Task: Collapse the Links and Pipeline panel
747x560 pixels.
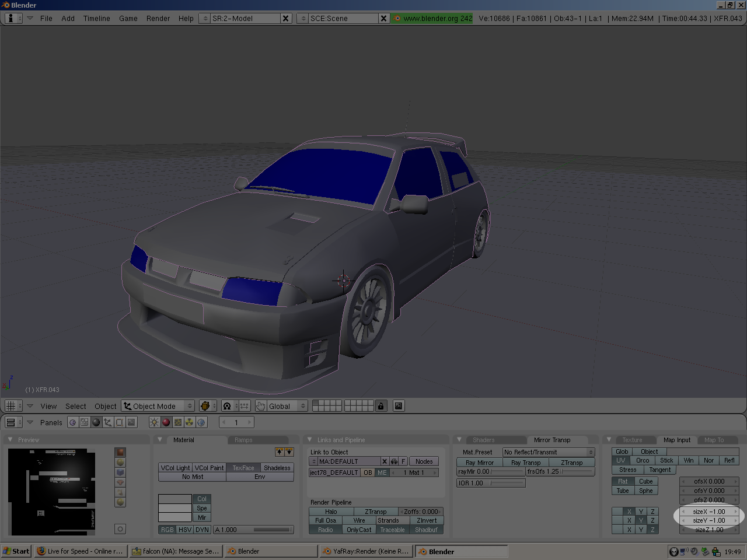Action: coord(309,439)
